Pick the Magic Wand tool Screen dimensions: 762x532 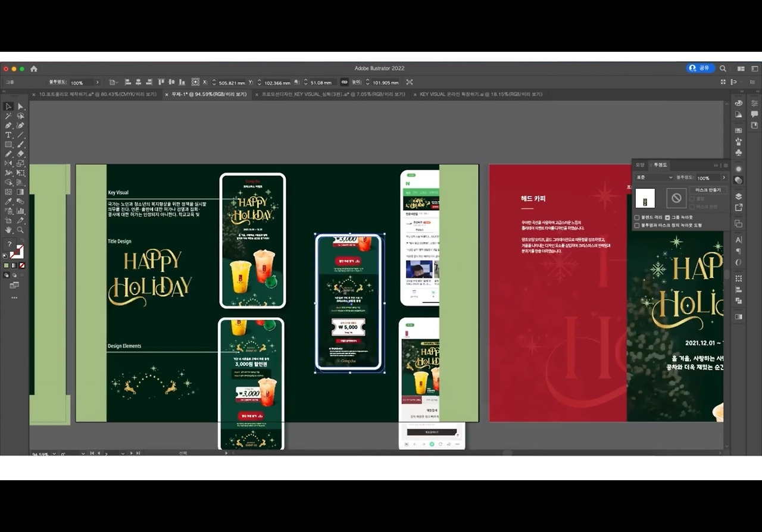click(x=8, y=116)
